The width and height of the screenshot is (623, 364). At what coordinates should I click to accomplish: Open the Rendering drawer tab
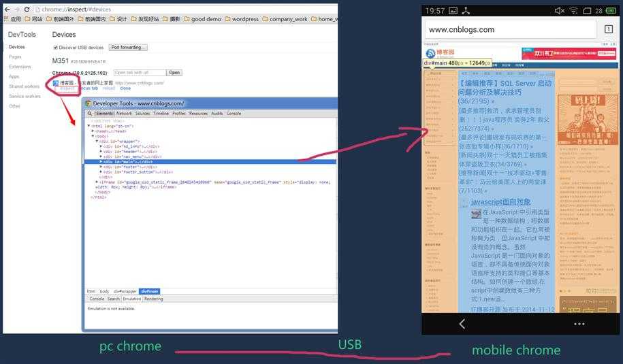point(153,299)
